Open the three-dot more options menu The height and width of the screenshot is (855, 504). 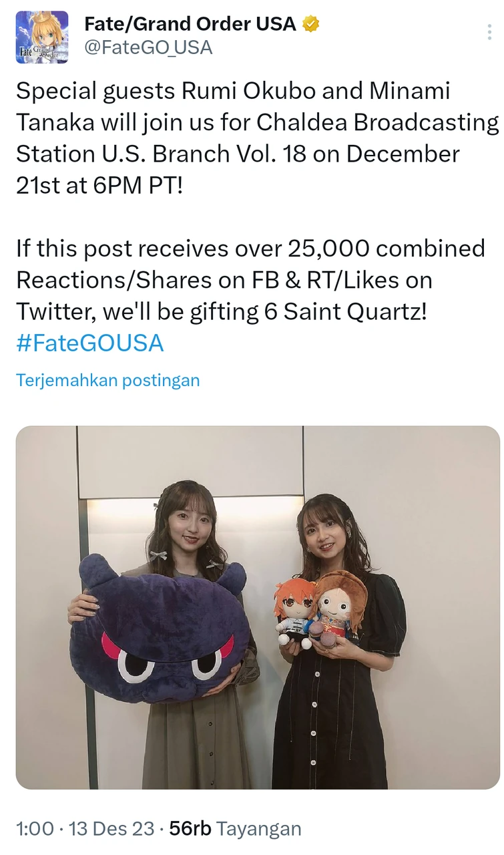click(x=491, y=33)
